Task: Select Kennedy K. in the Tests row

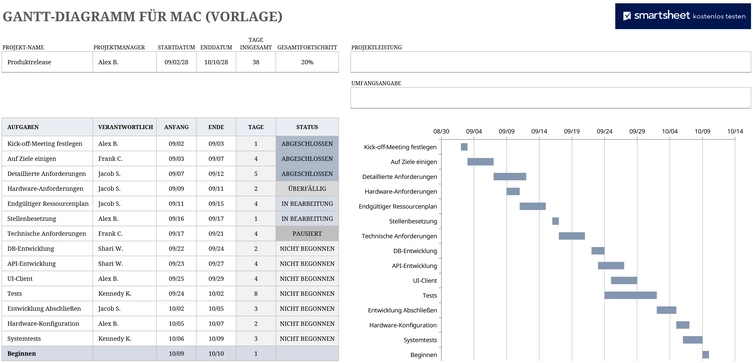Action: [x=125, y=293]
